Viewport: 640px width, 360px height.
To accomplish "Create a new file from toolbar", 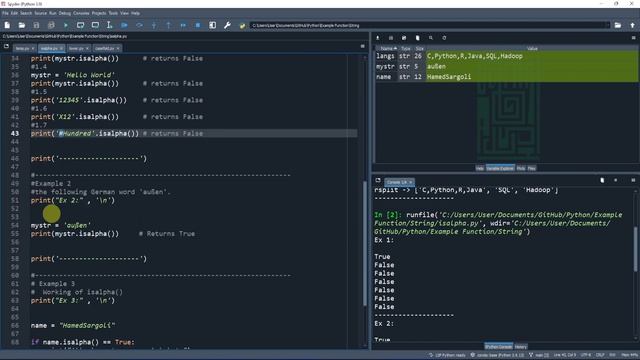I will point(7,25).
